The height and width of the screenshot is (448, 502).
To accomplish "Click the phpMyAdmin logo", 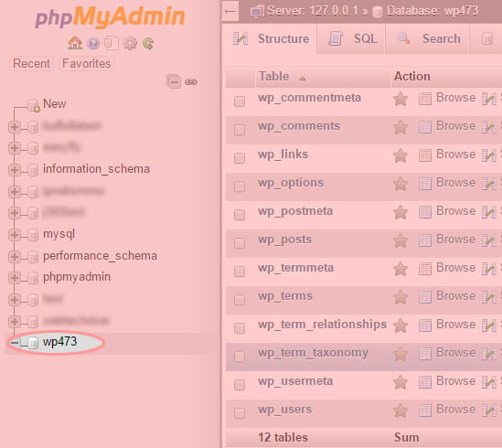I will (110, 16).
